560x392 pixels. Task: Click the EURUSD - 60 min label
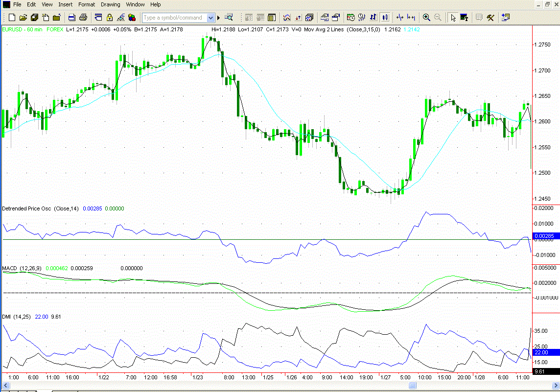22,29
